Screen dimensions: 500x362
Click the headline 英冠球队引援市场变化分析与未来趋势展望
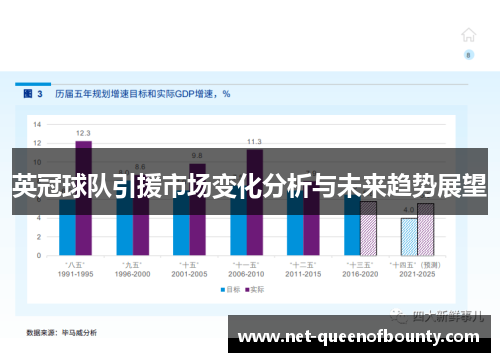(x=250, y=185)
